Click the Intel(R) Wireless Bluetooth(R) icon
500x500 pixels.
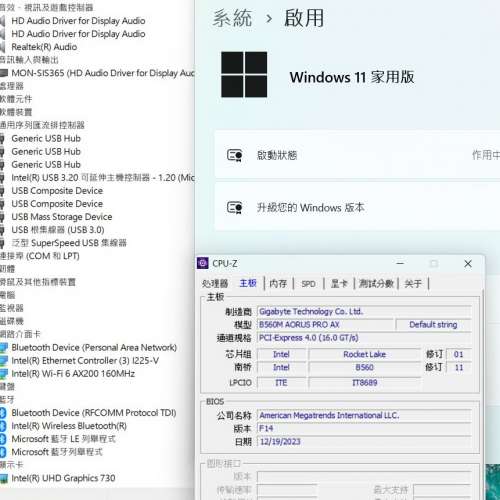(x=3, y=426)
